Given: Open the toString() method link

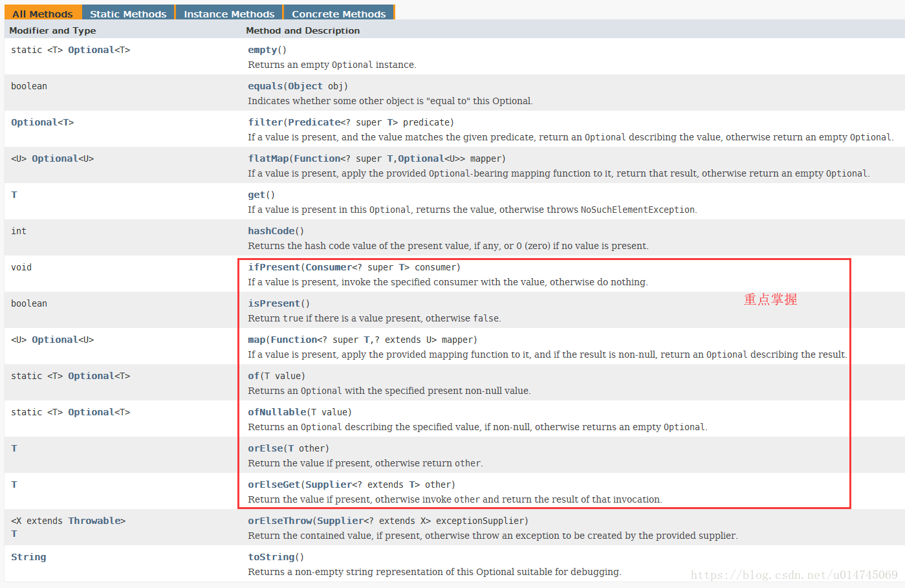Looking at the screenshot, I should 271,557.
